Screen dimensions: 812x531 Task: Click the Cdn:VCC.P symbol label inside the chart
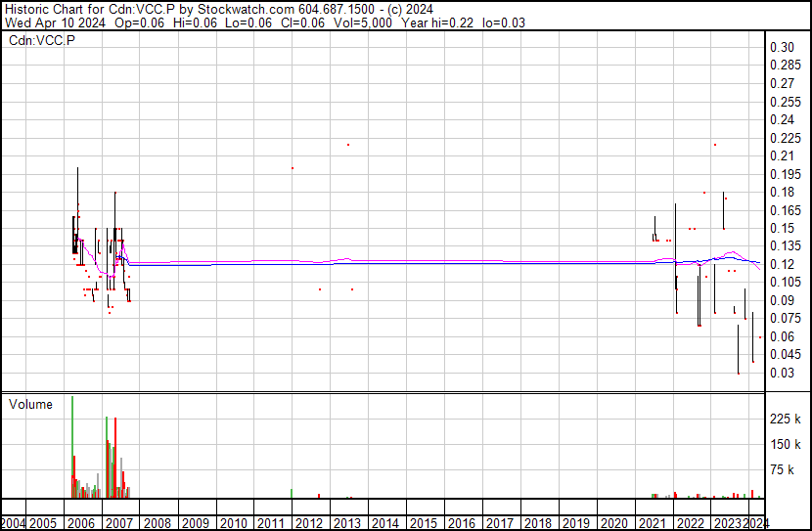[x=42, y=40]
